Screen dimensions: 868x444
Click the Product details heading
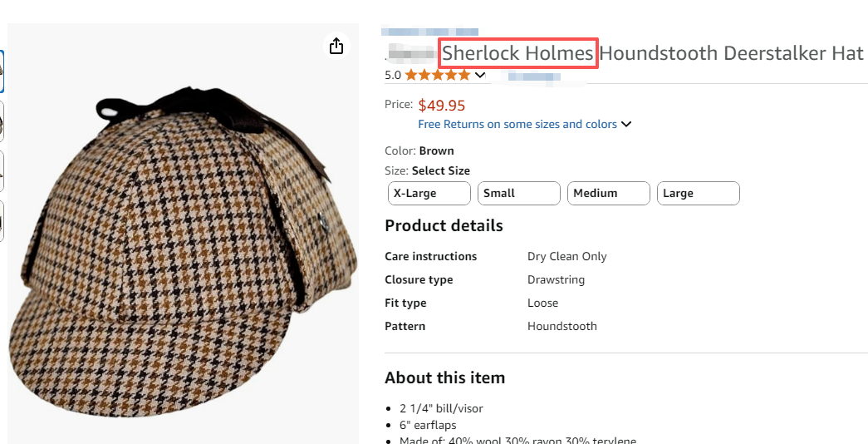coord(444,225)
